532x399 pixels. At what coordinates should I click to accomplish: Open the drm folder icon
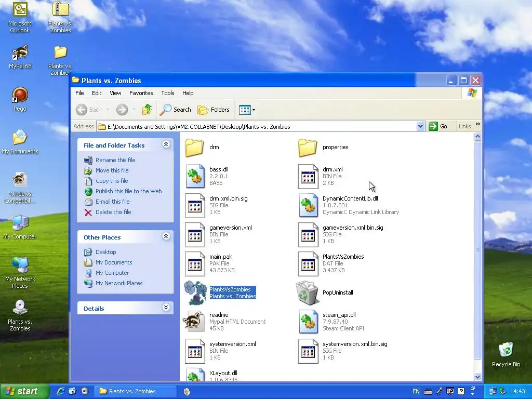click(194, 147)
